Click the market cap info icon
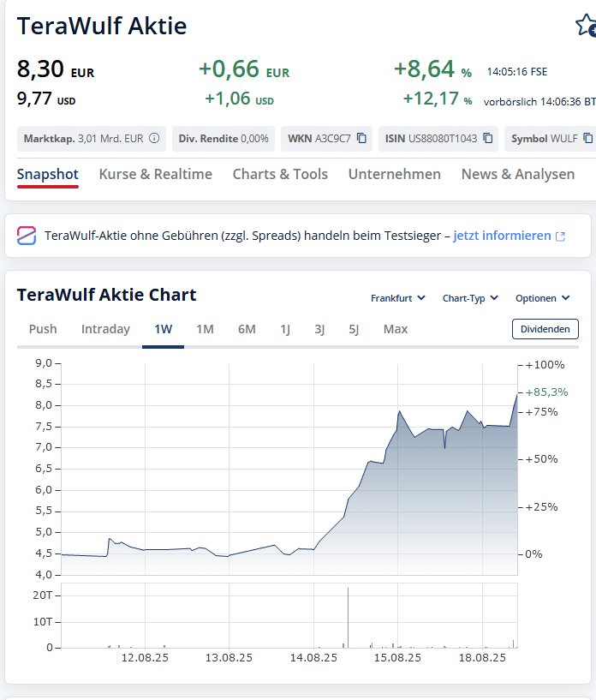 click(154, 138)
